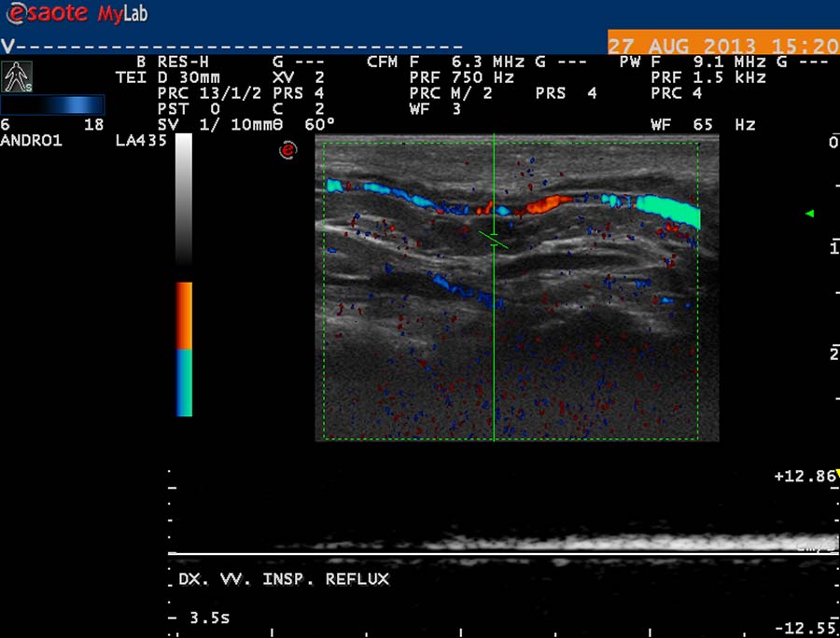Click the DX. VV. INSP. REFLUX annotation
Image resolution: width=840 pixels, height=638 pixels.
tap(284, 579)
